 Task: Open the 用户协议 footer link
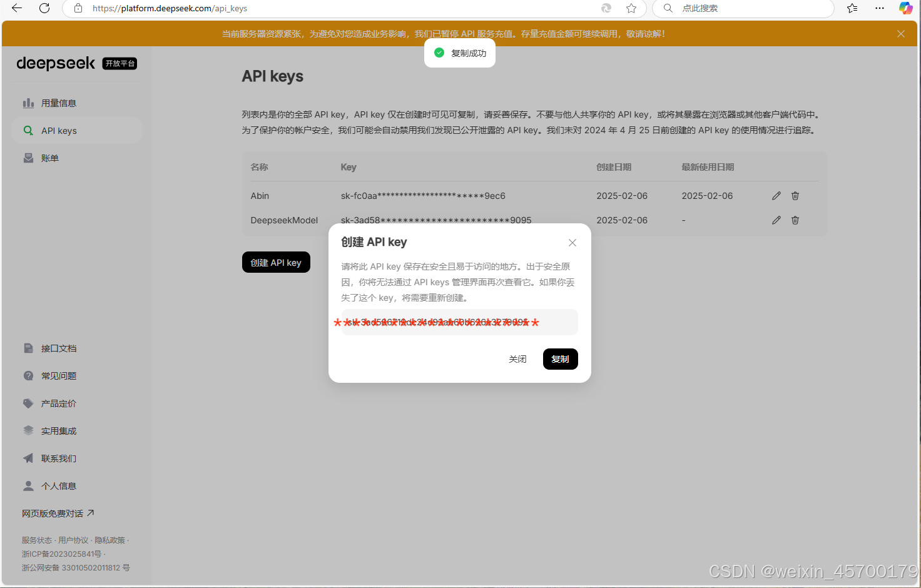[73, 540]
